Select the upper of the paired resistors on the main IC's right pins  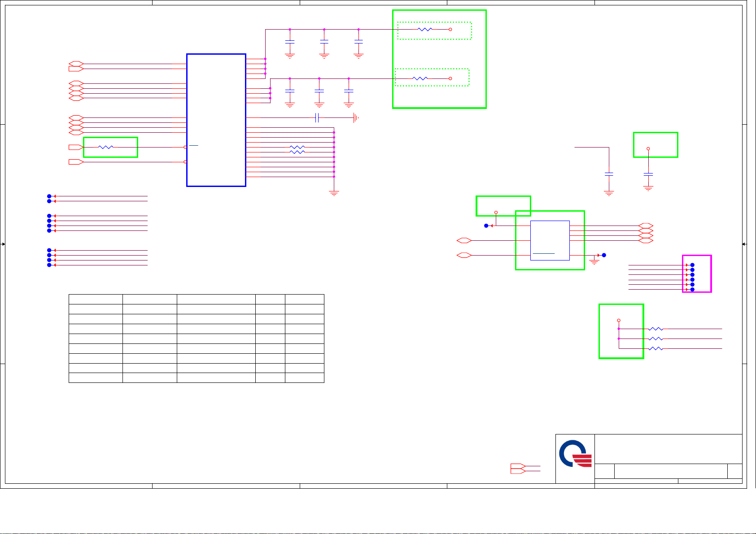pyautogui.click(x=297, y=147)
